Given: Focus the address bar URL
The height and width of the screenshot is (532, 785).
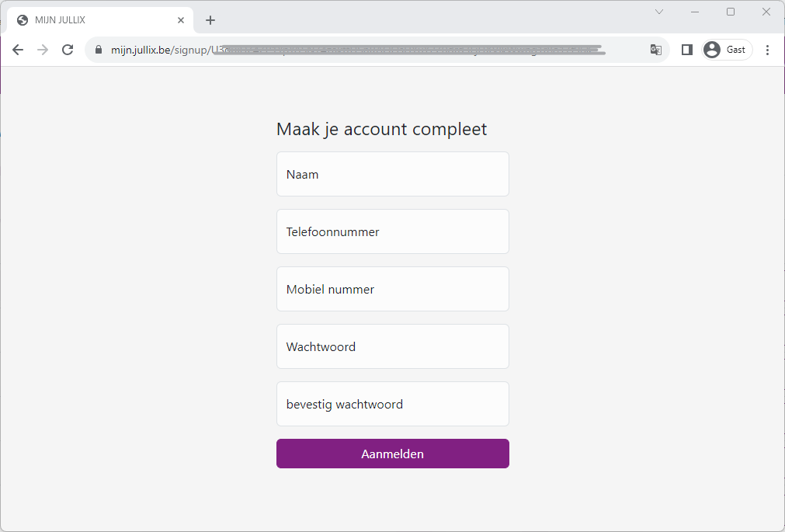Looking at the screenshot, I should tap(373, 50).
